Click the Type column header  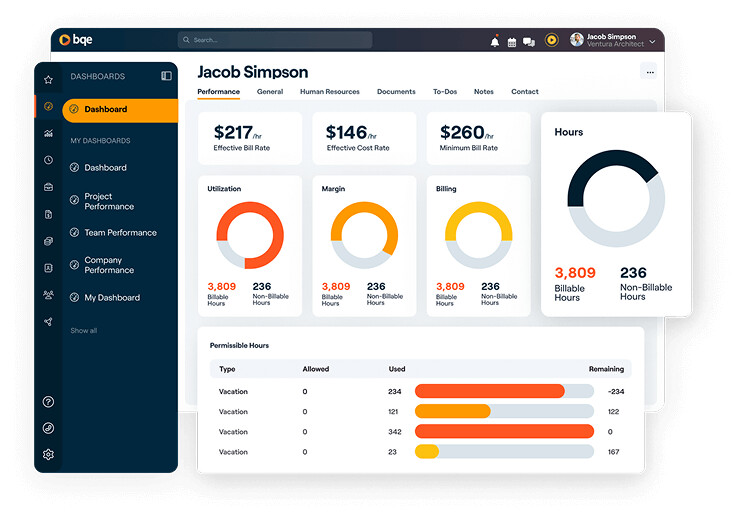[x=227, y=369]
